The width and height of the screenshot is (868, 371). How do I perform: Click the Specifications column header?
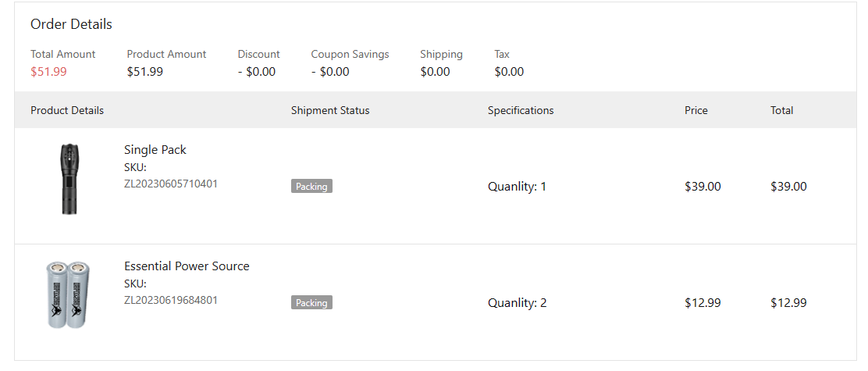pos(521,110)
